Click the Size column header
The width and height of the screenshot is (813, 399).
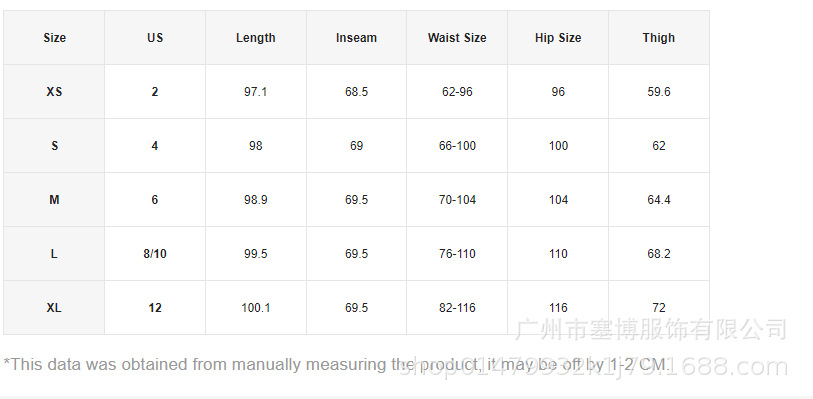pos(54,38)
